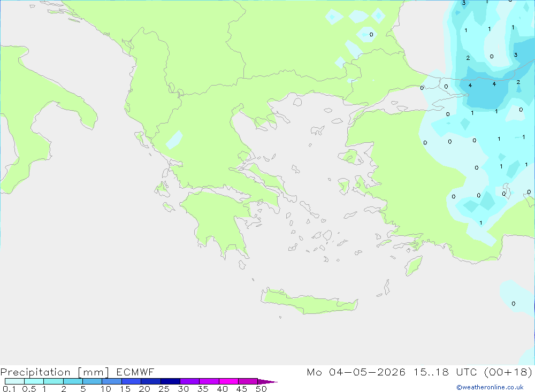Click the '0.1' legend scale label
Image resolution: width=535 pixels, height=392 pixels.
(x=9, y=389)
